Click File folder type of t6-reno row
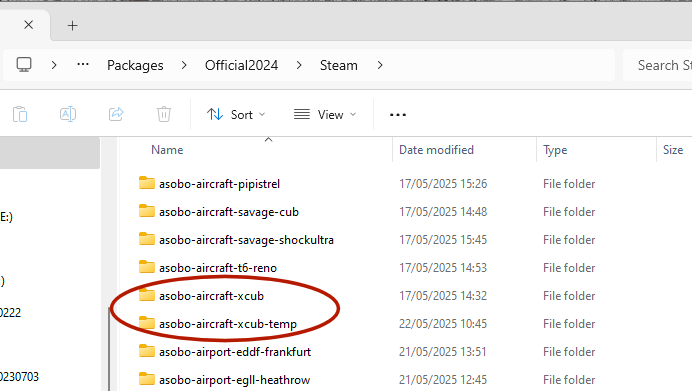692x391 pixels. click(569, 268)
